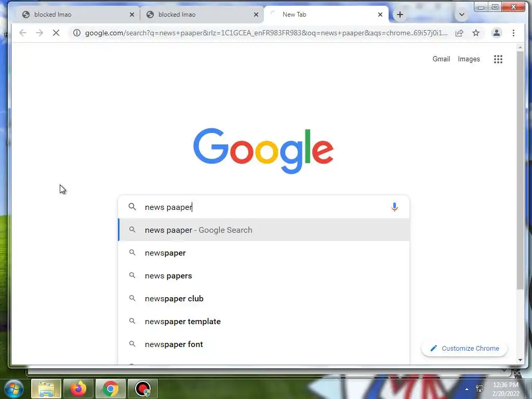Image resolution: width=532 pixels, height=399 pixels.
Task: Open the Chrome profile avatar
Action: coord(496,33)
